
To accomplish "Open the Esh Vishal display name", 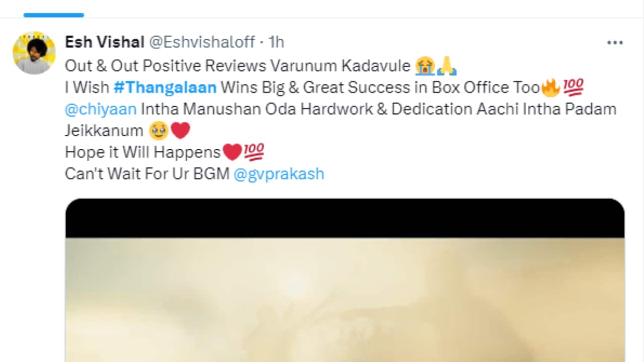I will [x=105, y=42].
